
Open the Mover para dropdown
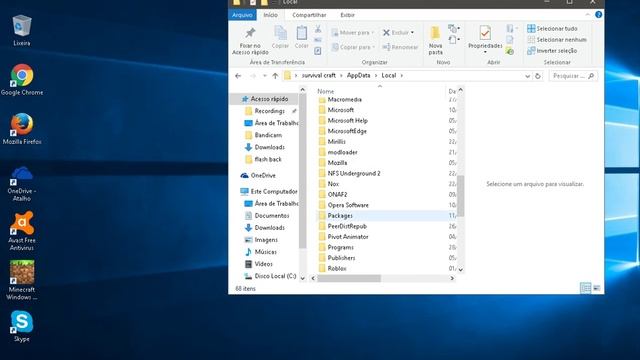[x=353, y=32]
